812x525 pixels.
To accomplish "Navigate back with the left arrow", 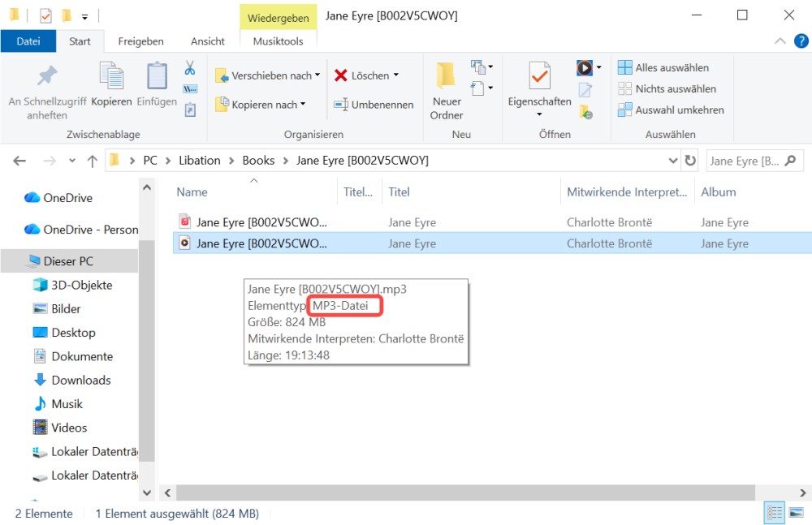I will [x=19, y=161].
